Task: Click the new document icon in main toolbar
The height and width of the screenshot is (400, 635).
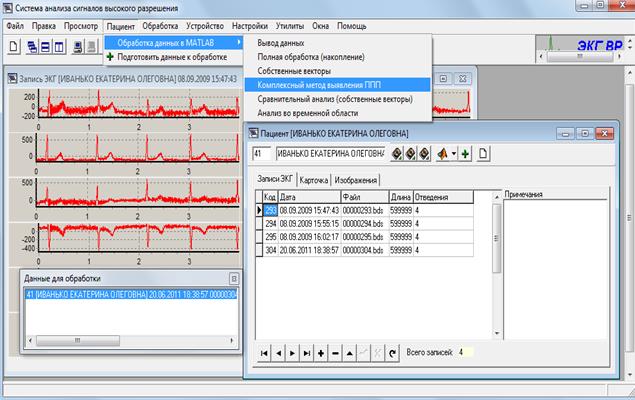Action: tap(14, 47)
